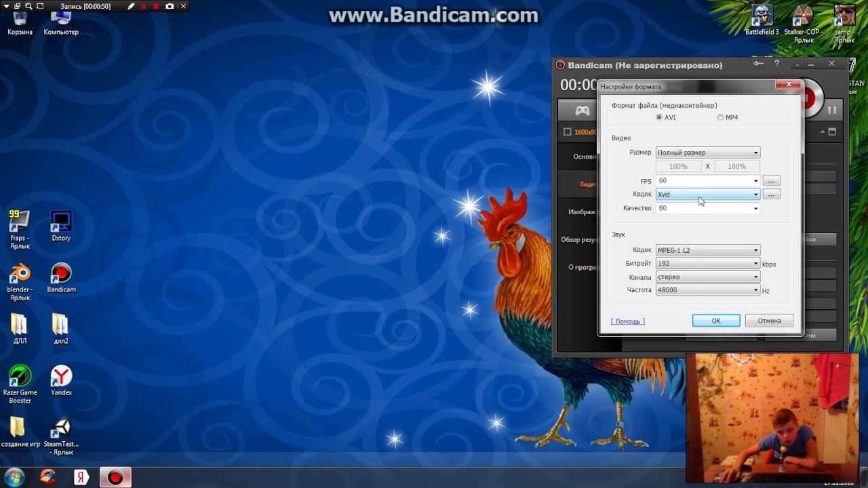Click the height 100% size field
The height and width of the screenshot is (488, 868).
[x=736, y=166]
